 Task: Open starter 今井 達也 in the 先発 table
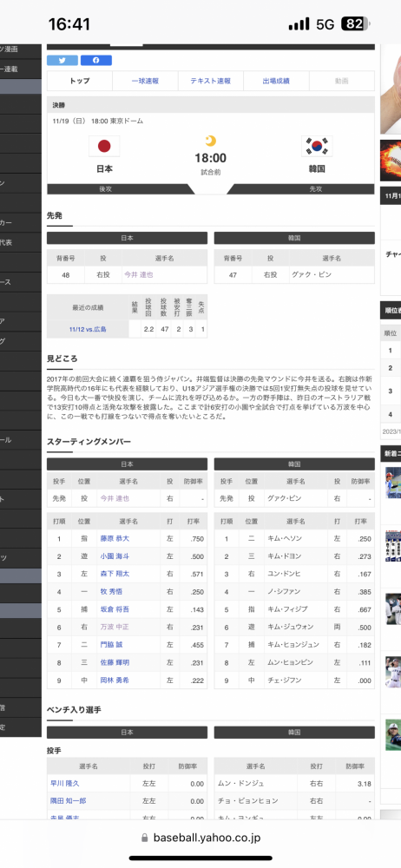[x=139, y=274]
